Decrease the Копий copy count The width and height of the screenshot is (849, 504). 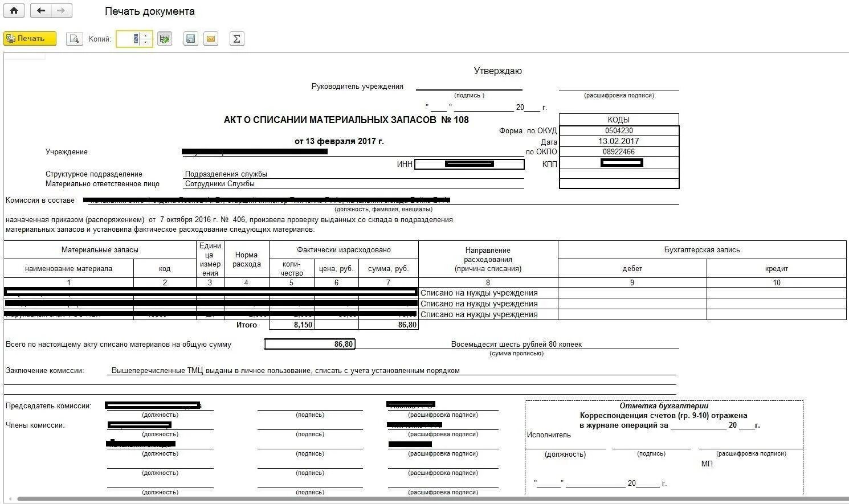click(x=146, y=42)
